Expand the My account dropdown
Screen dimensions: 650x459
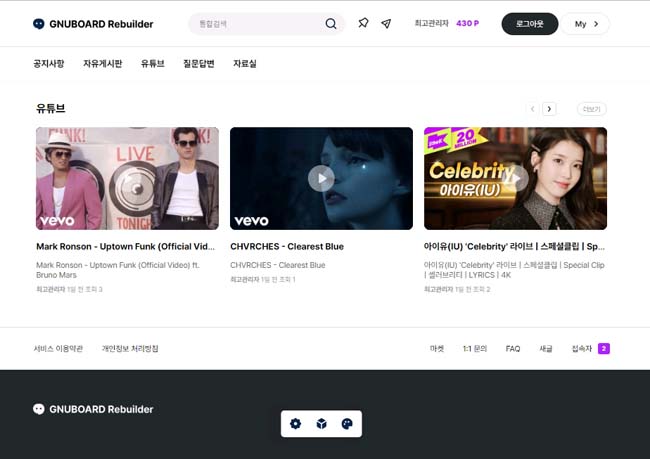click(585, 24)
